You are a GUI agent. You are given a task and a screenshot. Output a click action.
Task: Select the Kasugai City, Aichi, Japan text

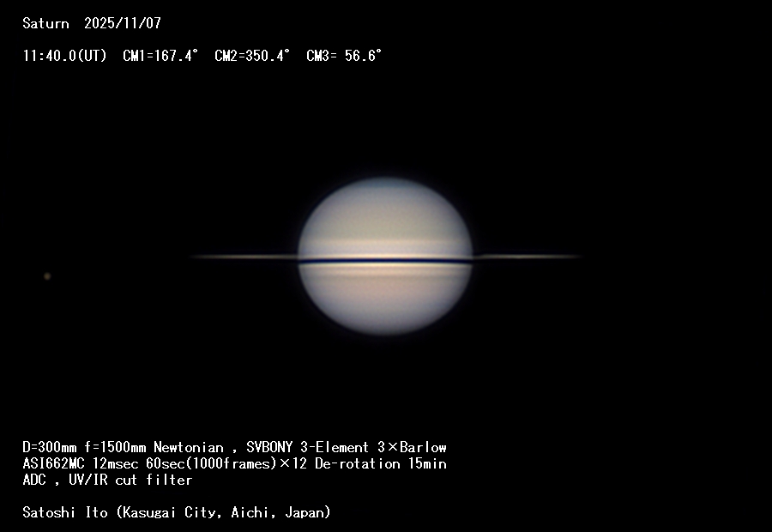222,512
